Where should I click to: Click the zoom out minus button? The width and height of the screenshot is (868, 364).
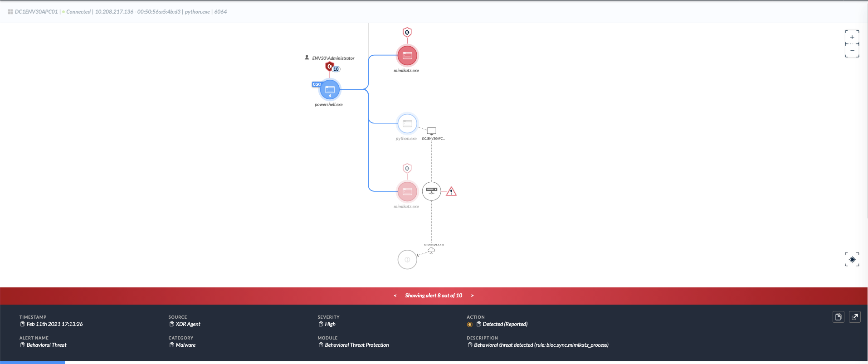point(852,51)
